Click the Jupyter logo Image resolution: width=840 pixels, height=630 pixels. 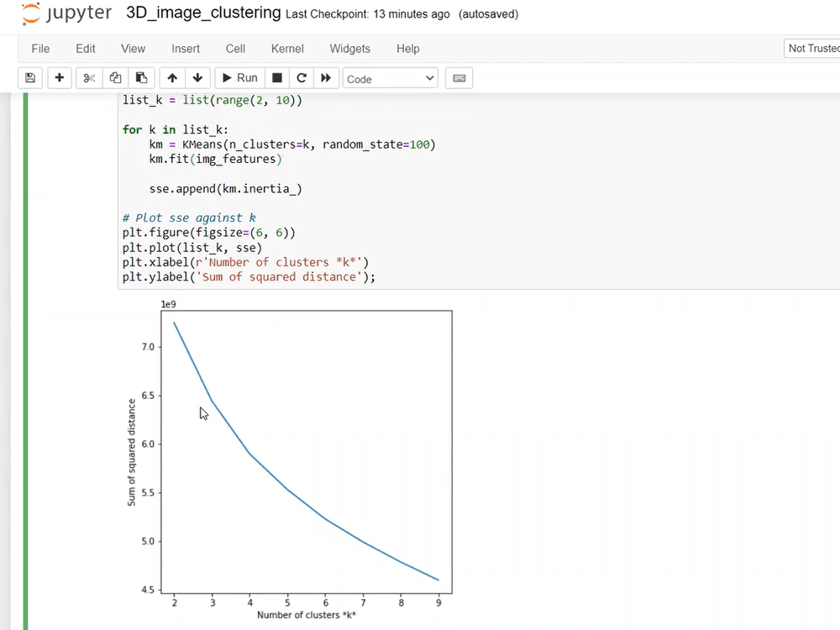tap(66, 13)
